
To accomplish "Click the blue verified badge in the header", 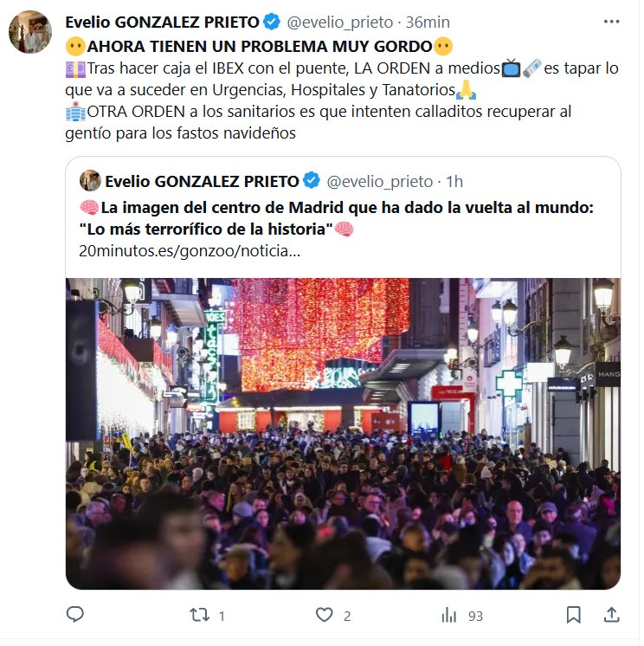I will 272,22.
